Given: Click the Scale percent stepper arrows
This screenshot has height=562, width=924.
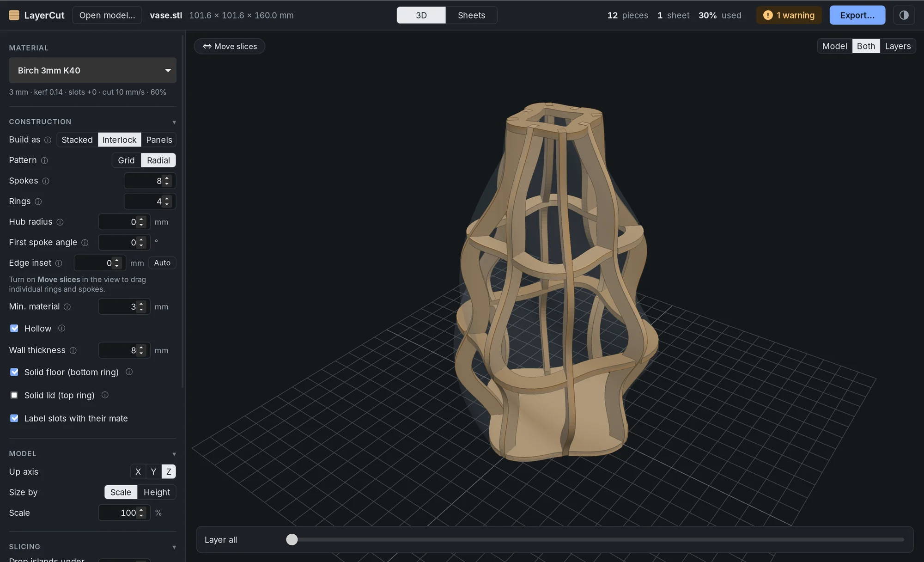Looking at the screenshot, I should [x=141, y=513].
